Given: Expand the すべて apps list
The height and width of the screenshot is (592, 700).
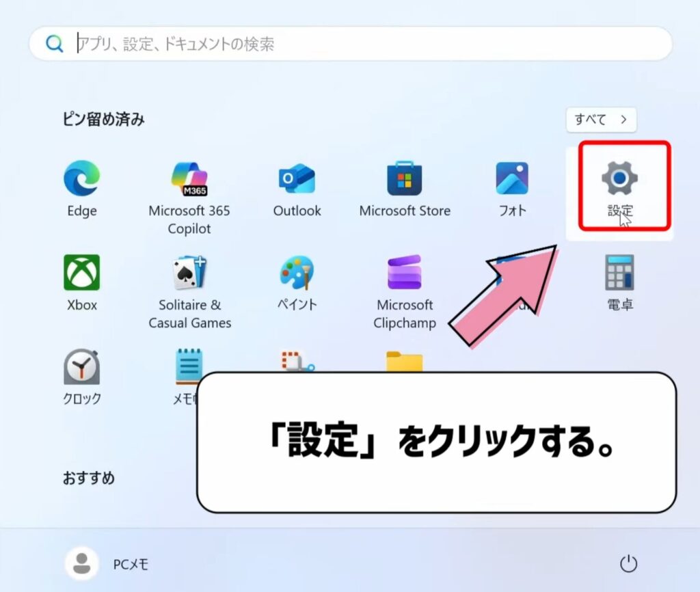Looking at the screenshot, I should [601, 120].
